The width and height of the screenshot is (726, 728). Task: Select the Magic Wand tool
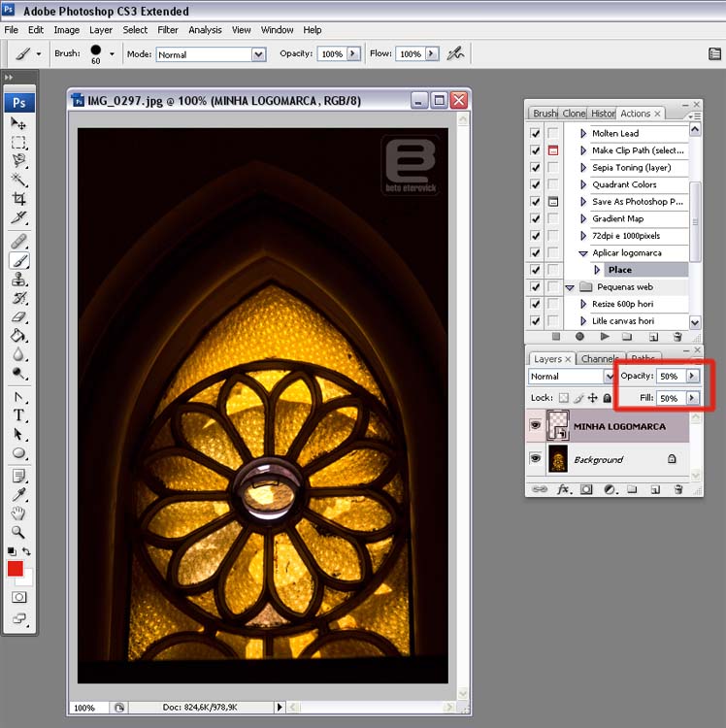point(18,180)
